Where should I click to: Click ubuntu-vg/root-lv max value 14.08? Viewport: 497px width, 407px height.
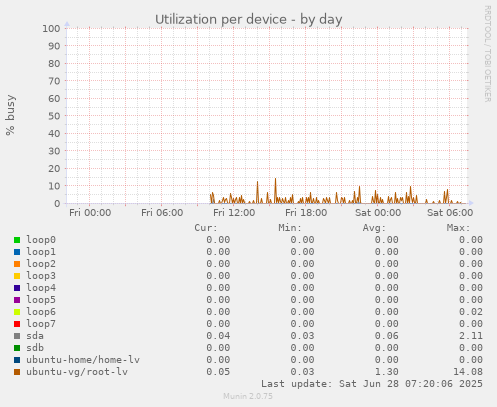(468, 372)
